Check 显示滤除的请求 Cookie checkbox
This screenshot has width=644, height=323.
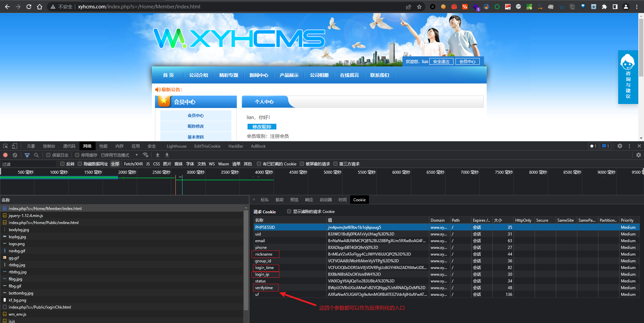pos(289,211)
